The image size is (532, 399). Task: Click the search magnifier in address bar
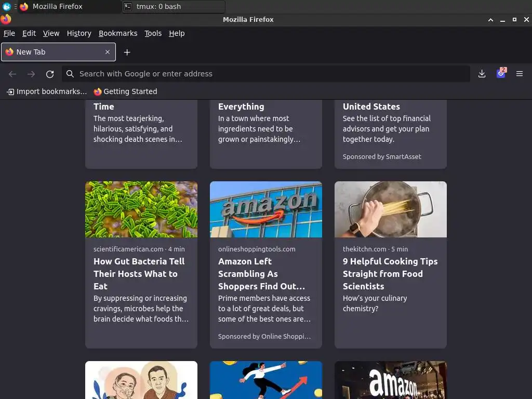pos(70,74)
